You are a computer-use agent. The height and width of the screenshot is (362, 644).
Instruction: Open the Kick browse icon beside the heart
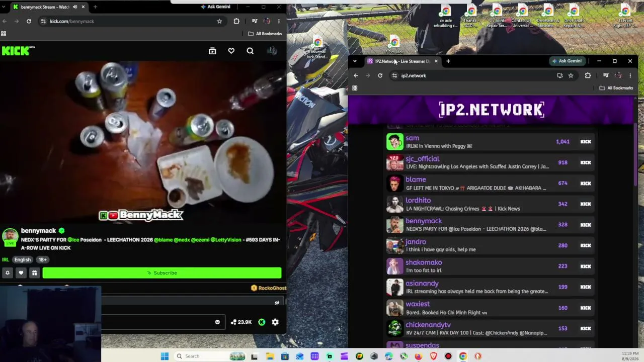click(x=212, y=51)
